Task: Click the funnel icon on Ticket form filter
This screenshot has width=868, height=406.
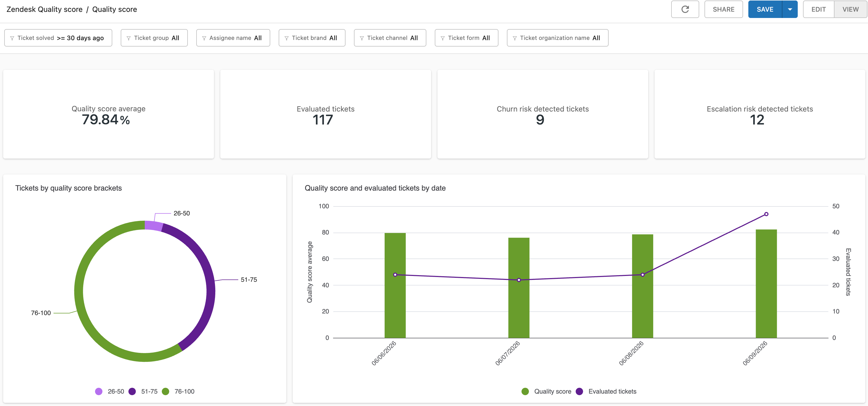Action: click(x=442, y=38)
